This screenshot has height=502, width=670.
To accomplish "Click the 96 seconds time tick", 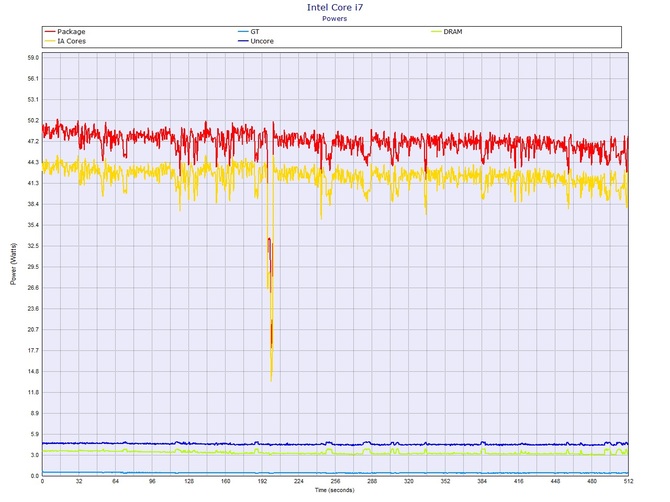I will click(x=152, y=481).
